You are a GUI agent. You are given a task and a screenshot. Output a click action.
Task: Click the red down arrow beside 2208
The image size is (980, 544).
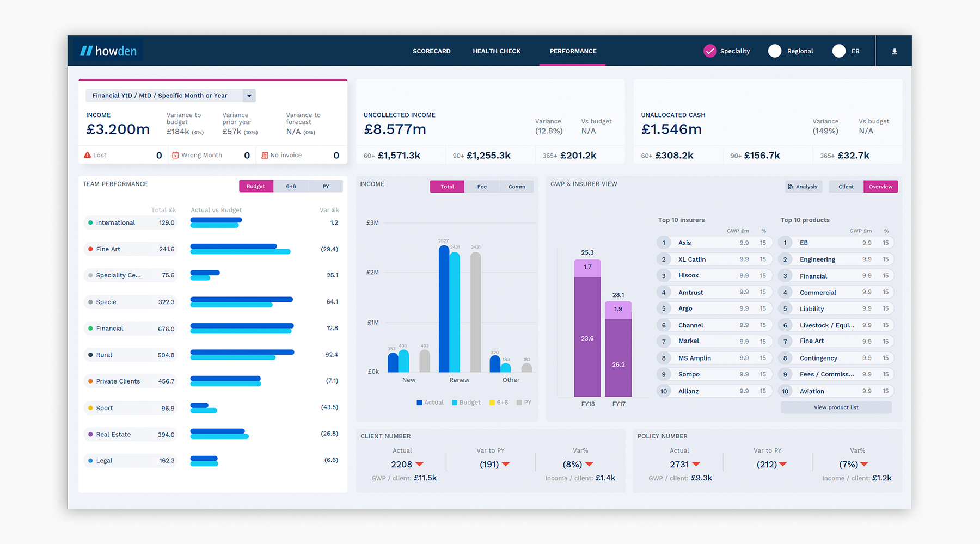pos(420,464)
